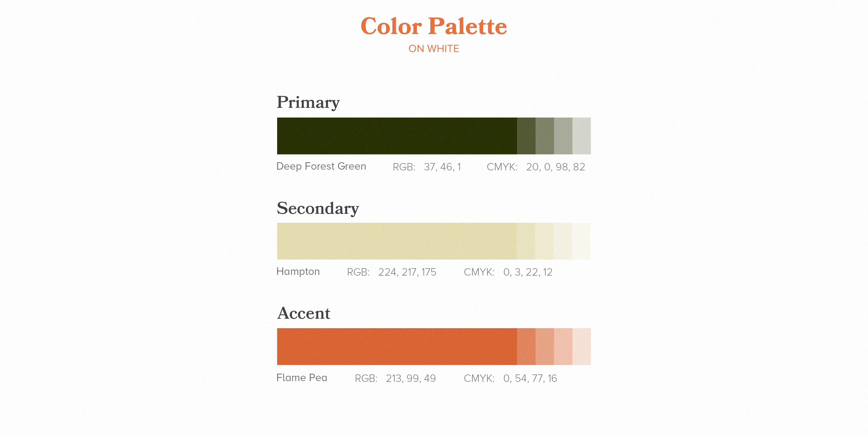Select the "Flame Pea" color name

pos(302,378)
